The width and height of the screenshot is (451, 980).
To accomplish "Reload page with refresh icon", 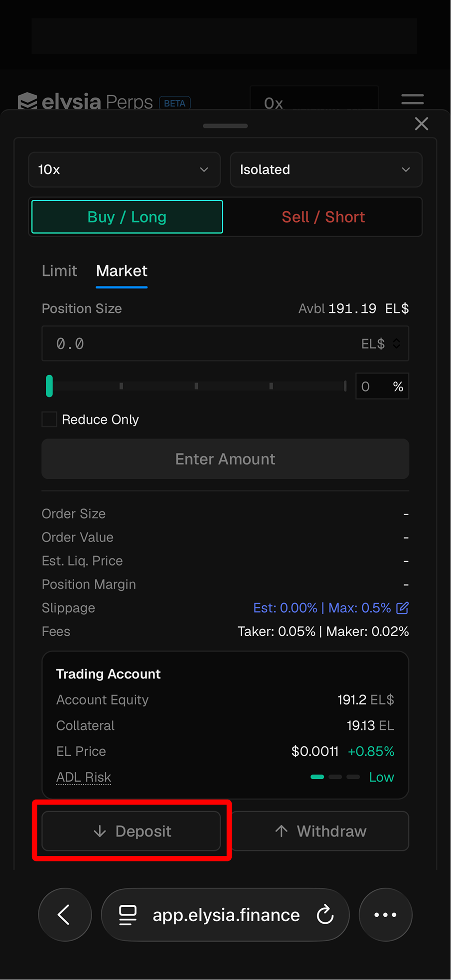I will pos(325,915).
